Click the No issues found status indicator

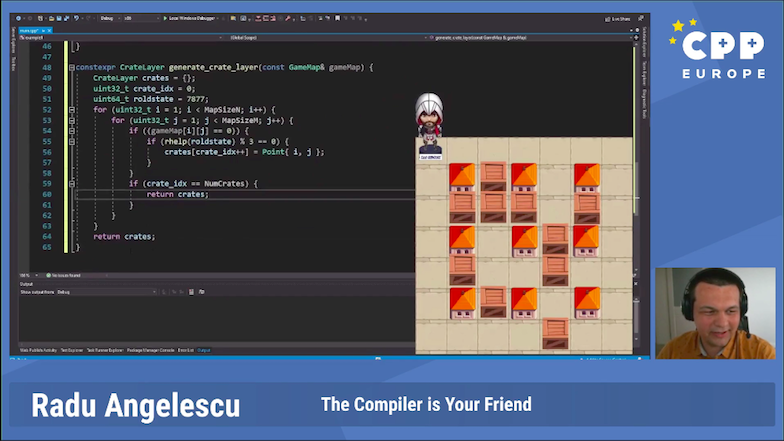click(64, 276)
